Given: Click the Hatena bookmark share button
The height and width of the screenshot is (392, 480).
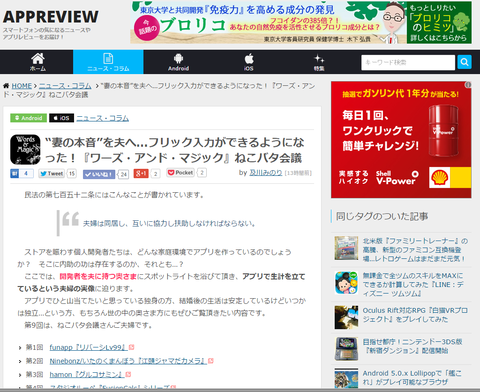Looking at the screenshot, I should point(15,173).
